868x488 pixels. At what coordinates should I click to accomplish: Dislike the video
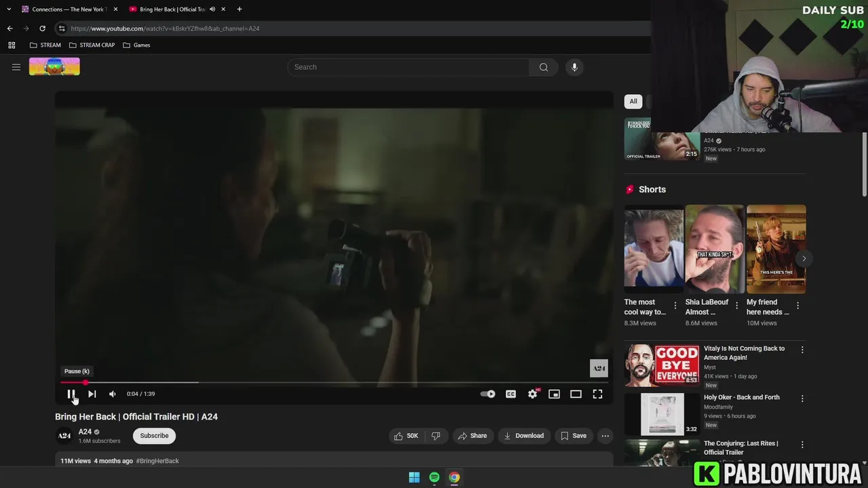click(436, 436)
